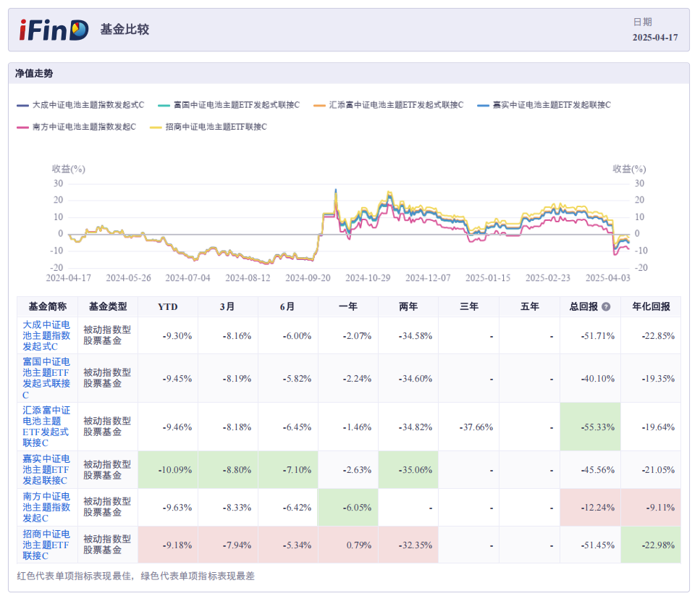Click the -9.11% annualized return cell
Screen dimensions: 700x604
[x=651, y=508]
